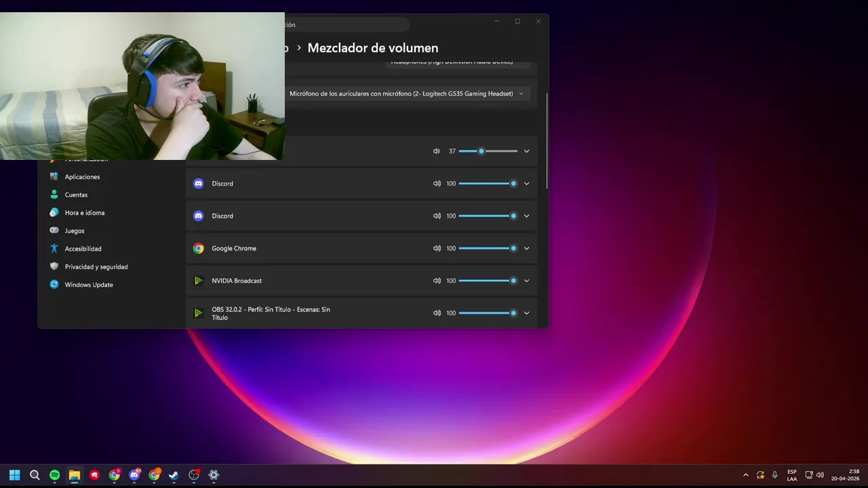Mute the speaker icon beside volume 37
The width and height of the screenshot is (868, 488).
point(437,151)
